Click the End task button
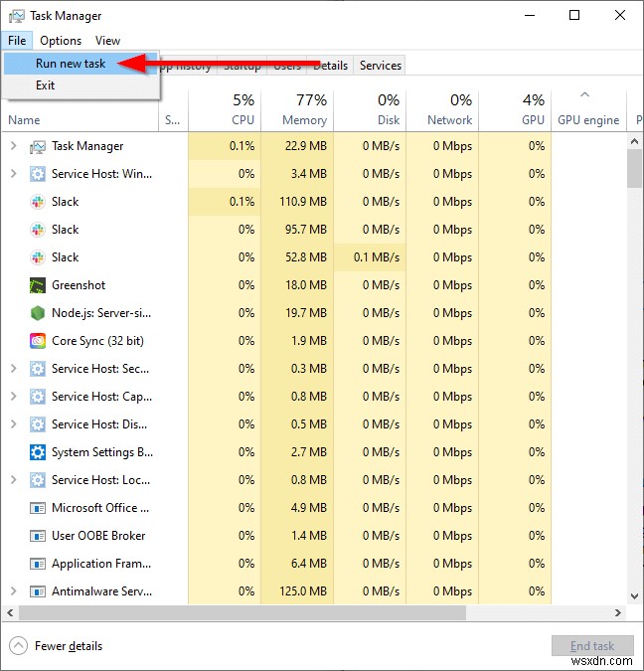 click(592, 646)
